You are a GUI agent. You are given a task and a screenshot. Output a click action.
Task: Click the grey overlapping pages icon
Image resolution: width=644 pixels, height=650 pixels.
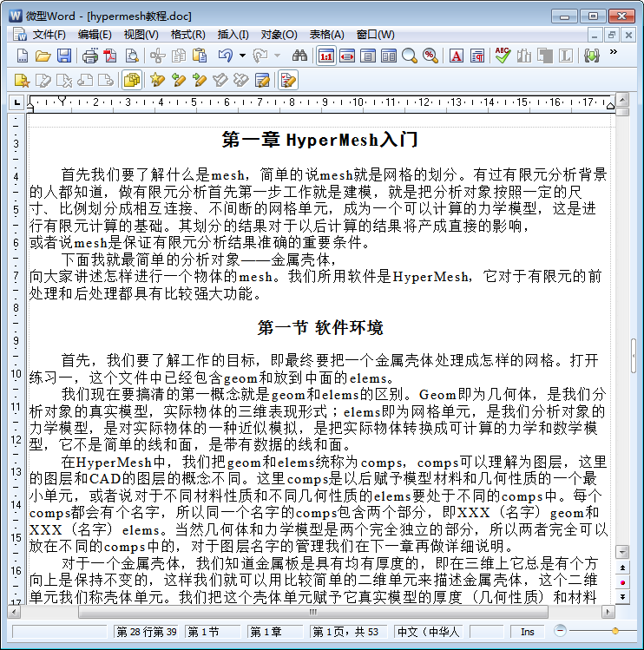tap(545, 56)
